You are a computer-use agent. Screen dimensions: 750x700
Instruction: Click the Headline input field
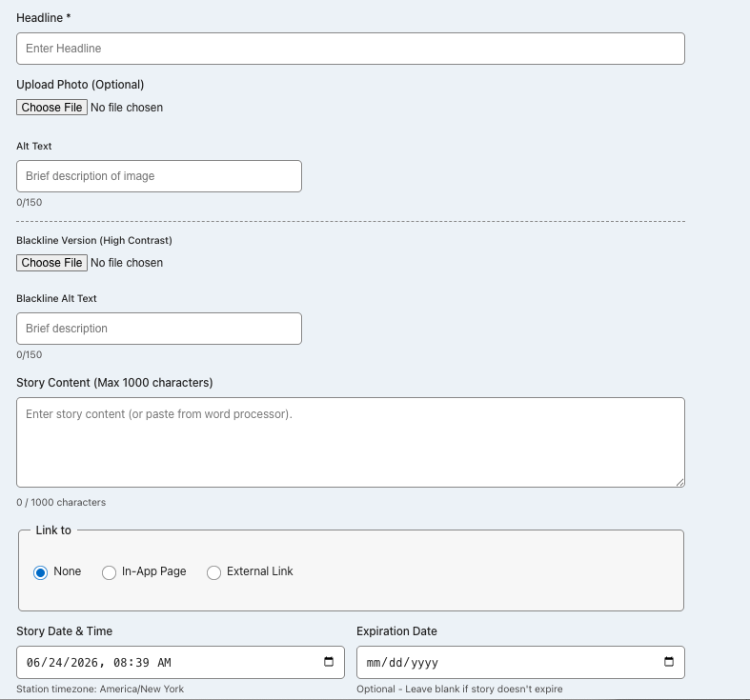point(351,49)
